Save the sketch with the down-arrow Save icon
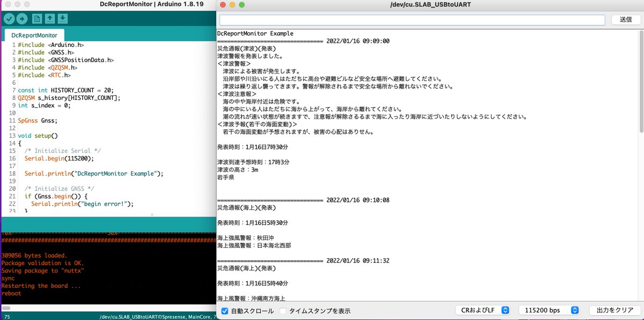Screen dimensions: 644x320 click(63, 19)
